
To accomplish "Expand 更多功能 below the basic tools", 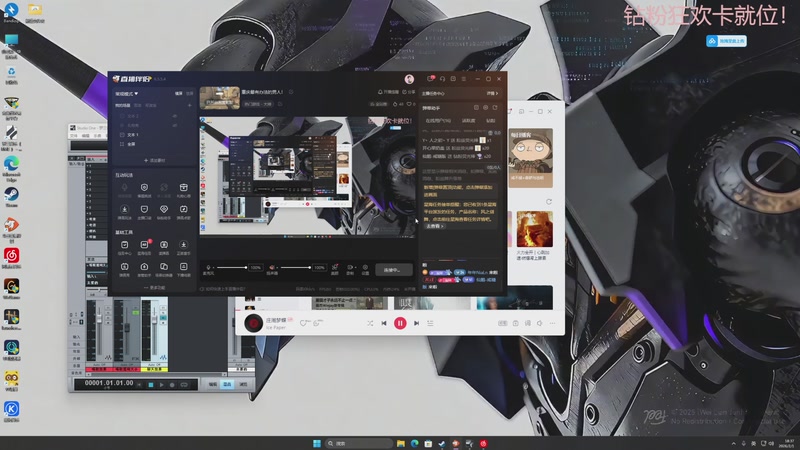I will (155, 288).
